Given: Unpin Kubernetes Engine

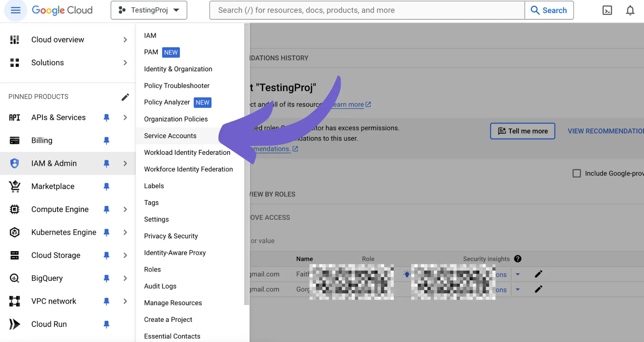Looking at the screenshot, I should click(106, 232).
